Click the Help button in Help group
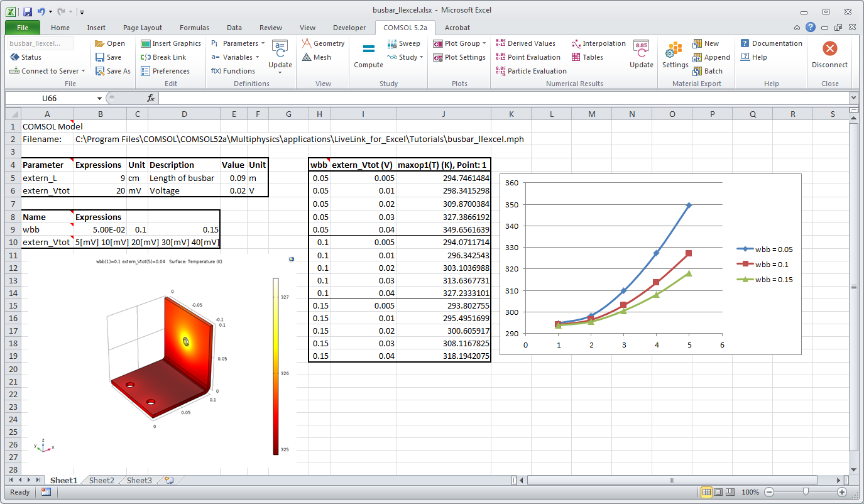 pyautogui.click(x=754, y=57)
